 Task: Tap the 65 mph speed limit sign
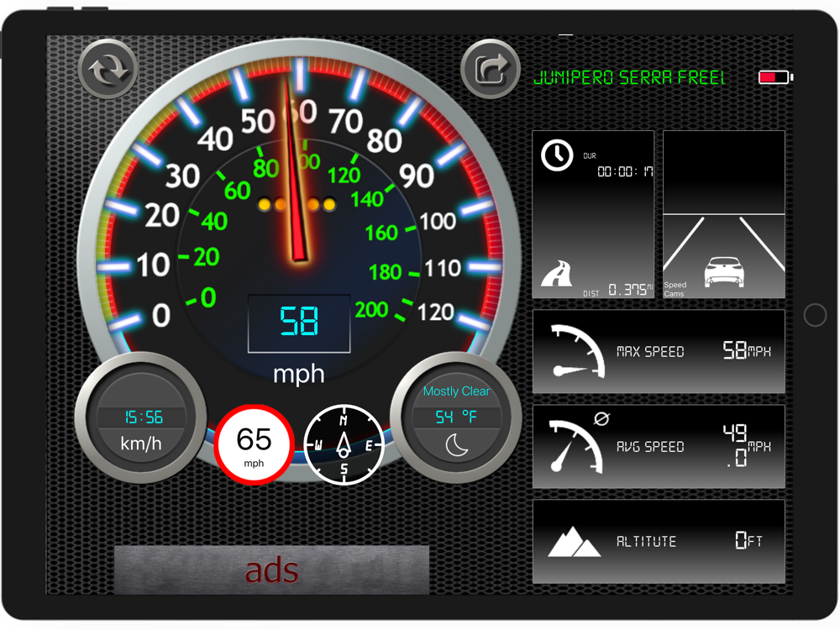[x=254, y=444]
